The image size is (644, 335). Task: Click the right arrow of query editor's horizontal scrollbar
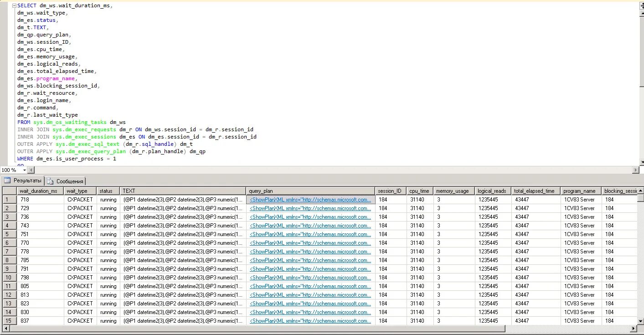636,170
